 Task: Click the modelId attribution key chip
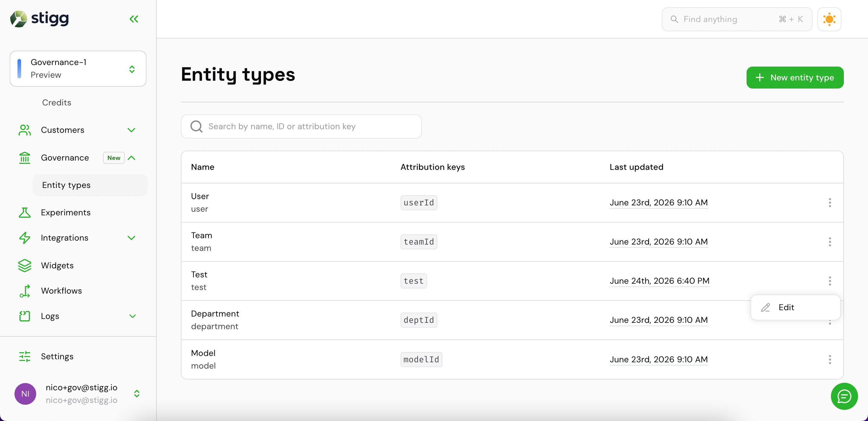[x=421, y=359]
